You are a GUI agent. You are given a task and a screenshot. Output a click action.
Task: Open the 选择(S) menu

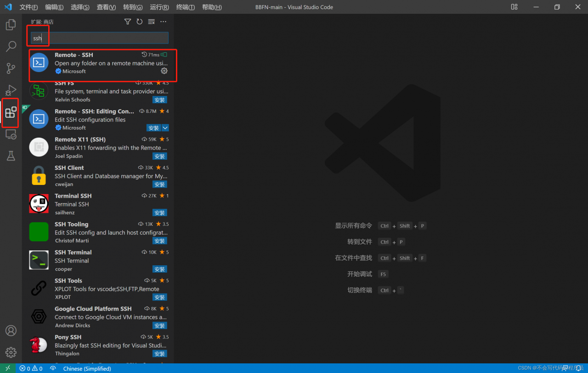(80, 7)
